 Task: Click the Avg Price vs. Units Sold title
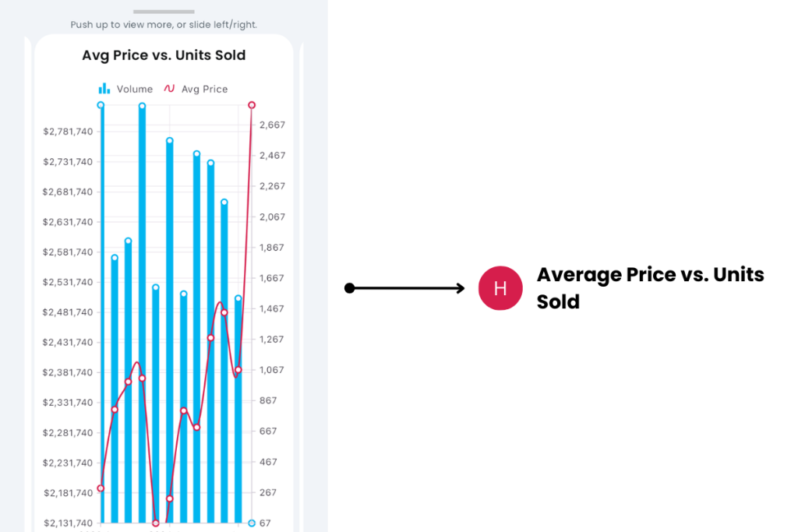pos(164,55)
